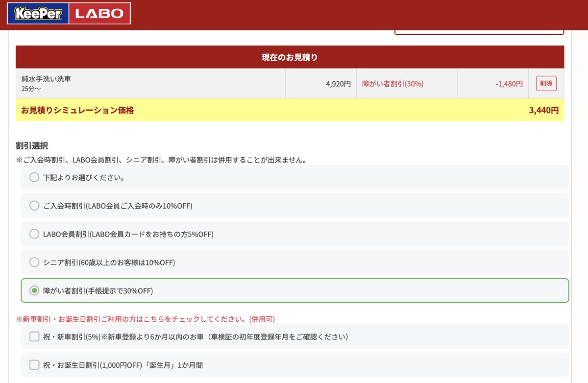The image size is (588, 383).
Task: Check the 祝・お誕生日割引 1,000円OFF checkbox
Action: (x=34, y=365)
